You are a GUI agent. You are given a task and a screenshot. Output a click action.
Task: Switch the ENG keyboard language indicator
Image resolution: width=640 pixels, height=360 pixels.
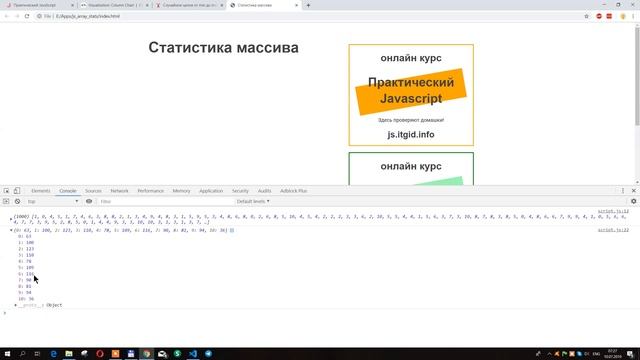click(596, 354)
